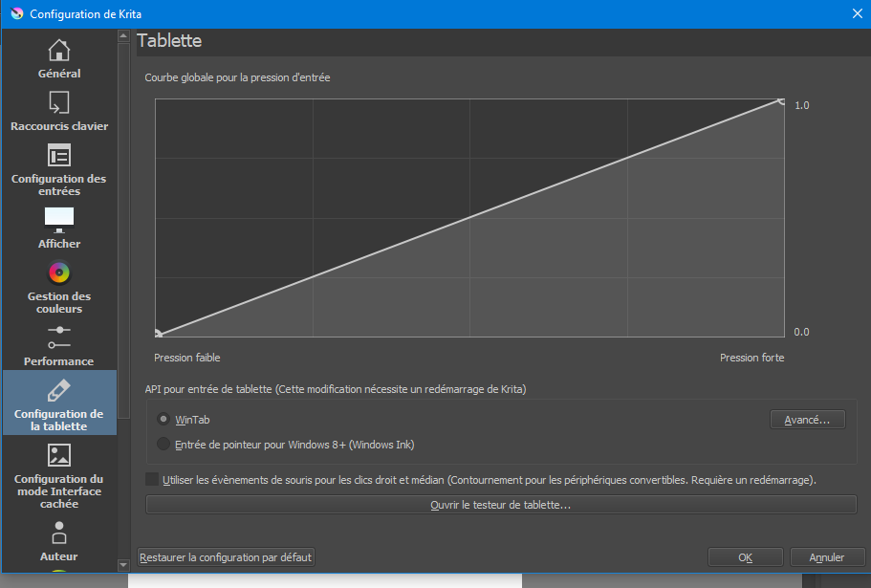Click the sidebar vertical scrollbar thumb
Image resolution: width=871 pixels, height=588 pixels.
123,230
